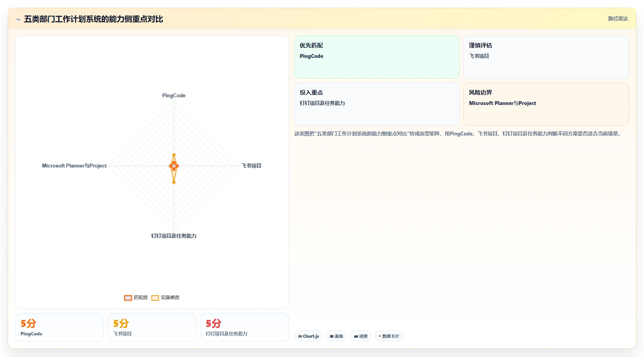This screenshot has height=357, width=644.
Task: Open the 谨慎评估 飞书项目 card
Action: click(x=546, y=57)
